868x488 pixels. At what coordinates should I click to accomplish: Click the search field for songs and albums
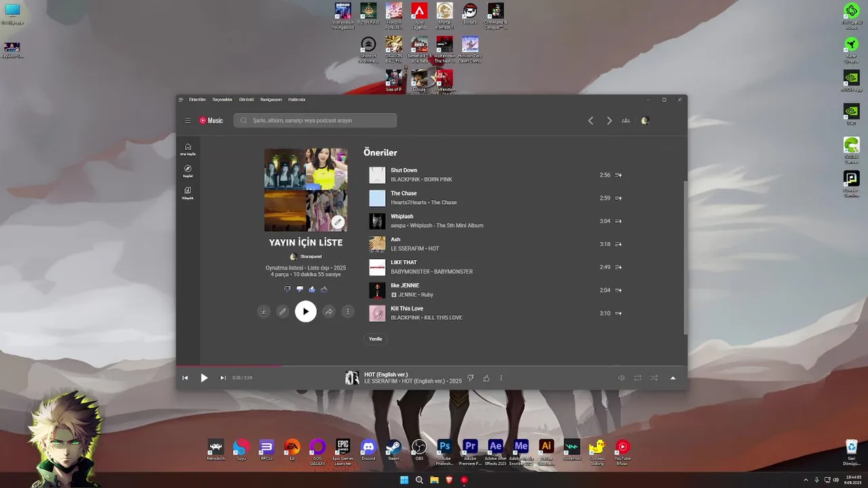tap(315, 121)
